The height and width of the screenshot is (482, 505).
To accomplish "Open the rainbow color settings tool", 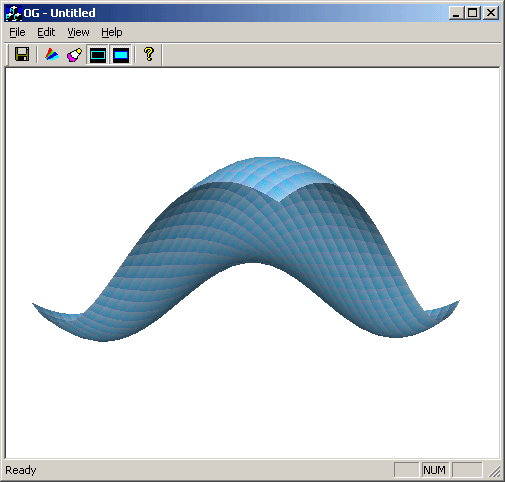I will tap(52, 54).
